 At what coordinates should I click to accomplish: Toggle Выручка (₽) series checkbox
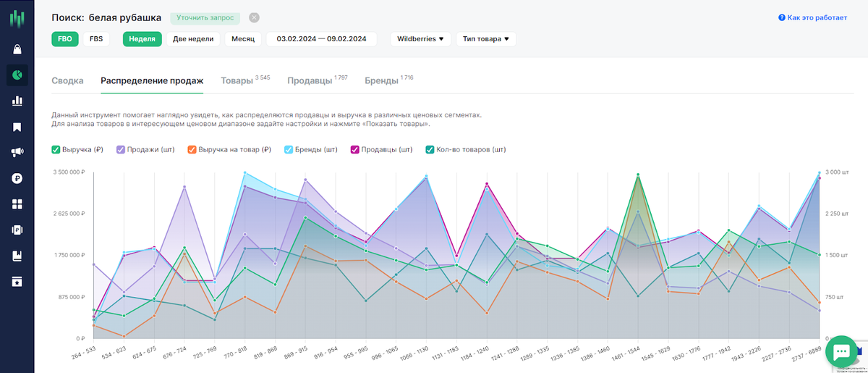tap(56, 150)
